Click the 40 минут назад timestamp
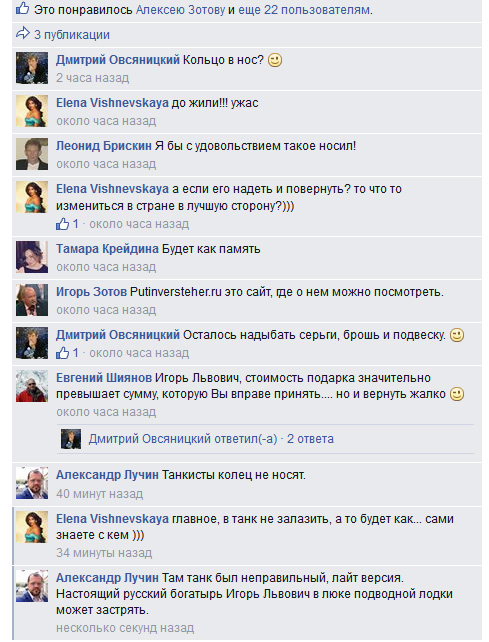 (100, 494)
